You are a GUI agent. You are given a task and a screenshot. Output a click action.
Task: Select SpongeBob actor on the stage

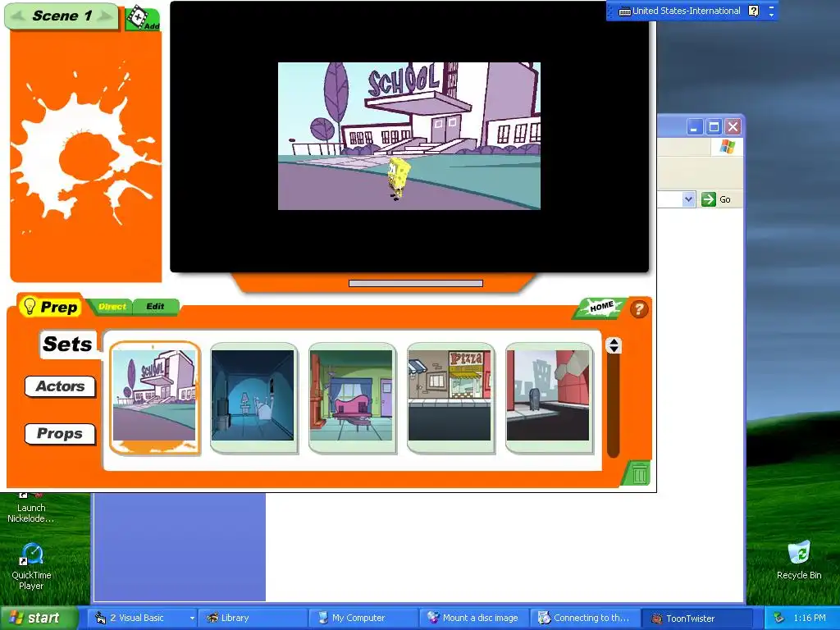point(398,178)
